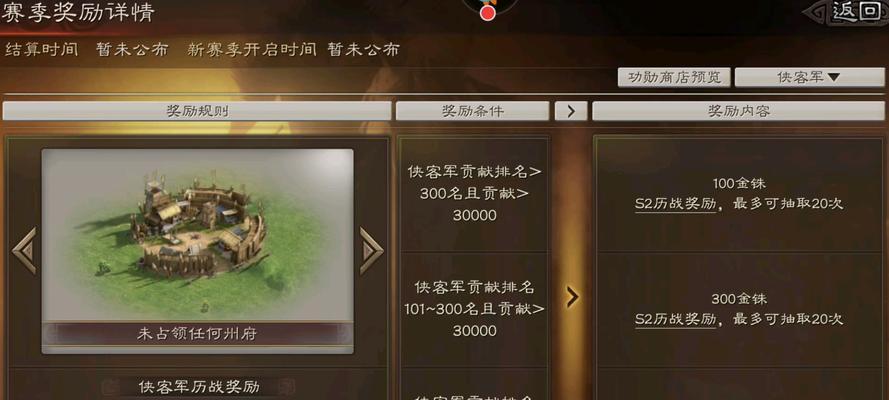Image resolution: width=889 pixels, height=400 pixels.
Task: Expand the 侠客军 dropdown selector
Action: tap(809, 78)
